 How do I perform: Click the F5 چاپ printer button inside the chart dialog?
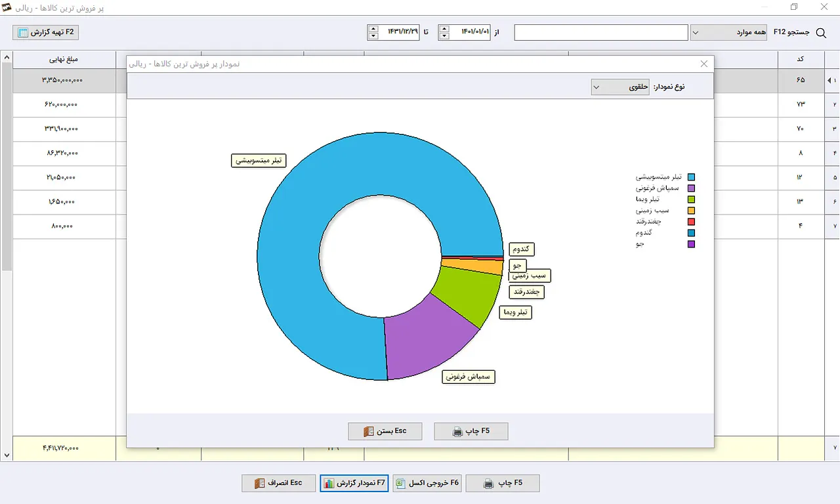point(471,431)
